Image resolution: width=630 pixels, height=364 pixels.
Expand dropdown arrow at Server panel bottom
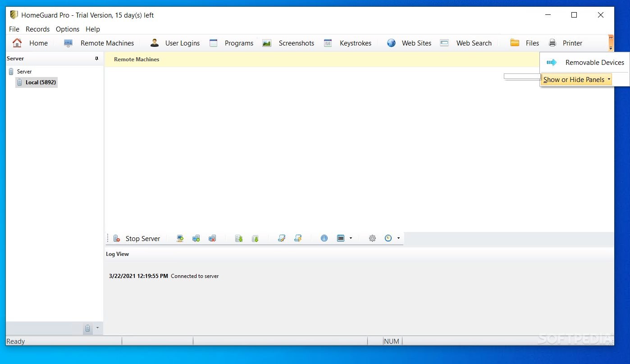coord(97,328)
